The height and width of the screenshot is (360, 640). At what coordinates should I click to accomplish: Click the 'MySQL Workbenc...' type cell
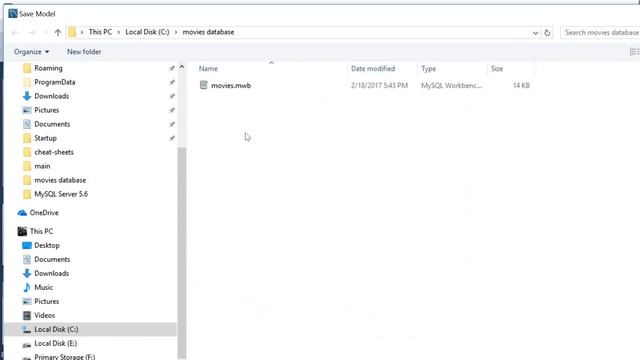451,85
